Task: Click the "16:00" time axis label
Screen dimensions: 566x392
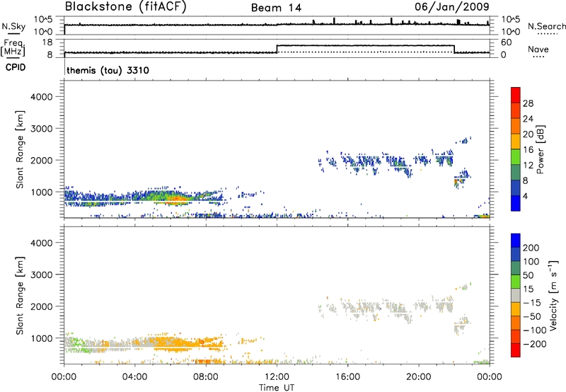Action: (347, 377)
